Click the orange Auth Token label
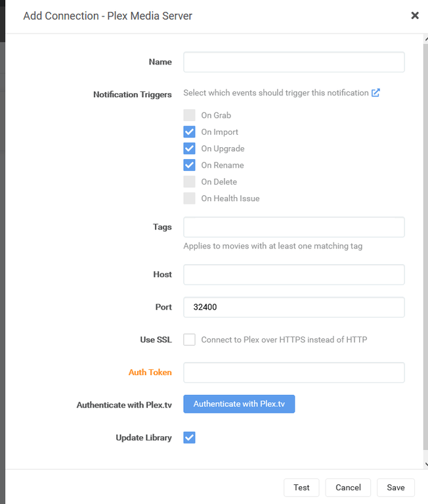 pos(150,372)
